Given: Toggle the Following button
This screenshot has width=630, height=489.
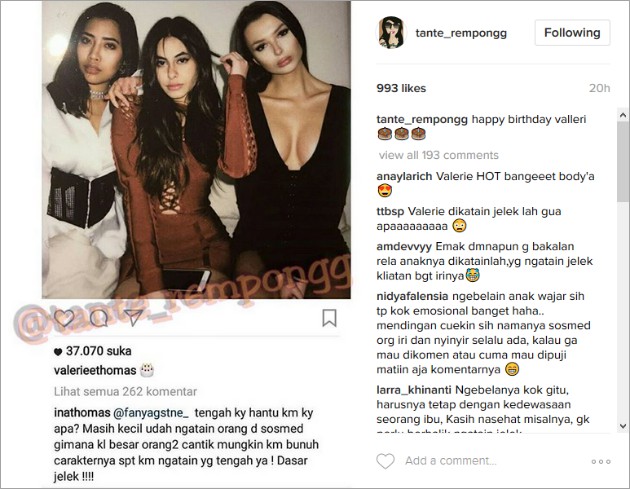Looking at the screenshot, I should pos(572,33).
